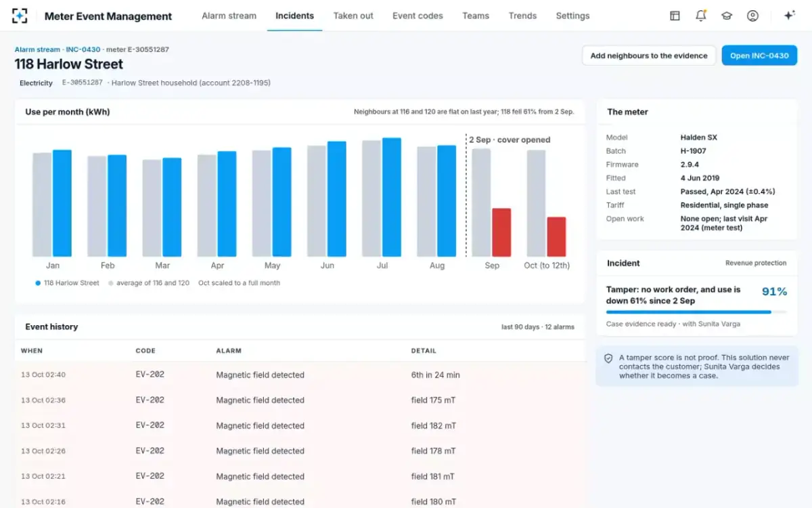Screen dimensions: 812x508
Task: Click the red Oct usage bar
Action: 556,237
